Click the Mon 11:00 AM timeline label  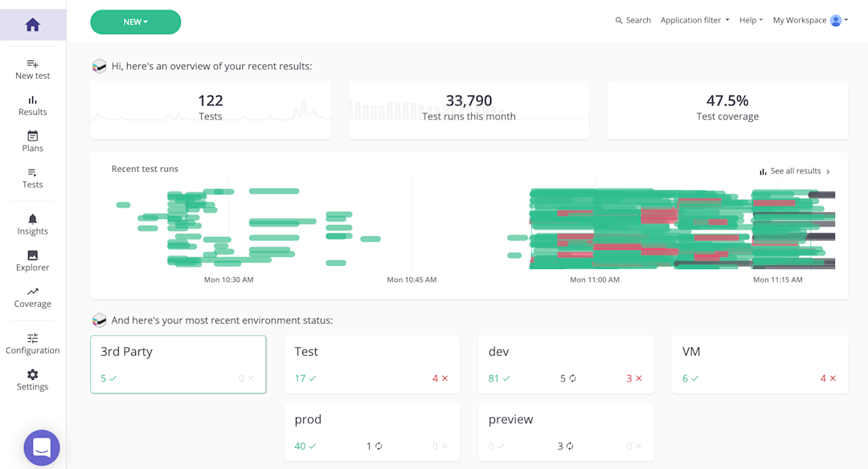595,279
